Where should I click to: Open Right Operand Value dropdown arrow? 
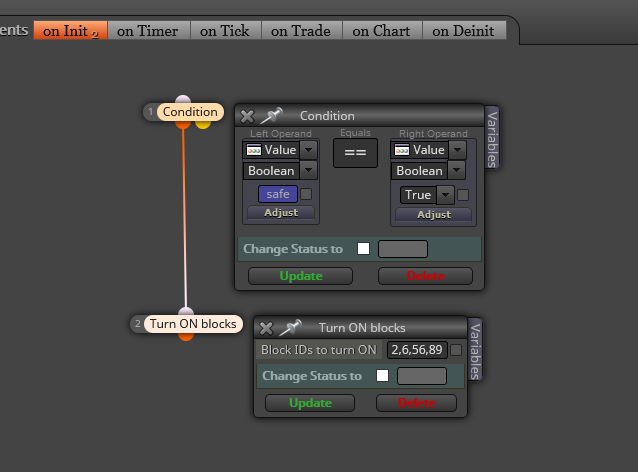click(457, 150)
